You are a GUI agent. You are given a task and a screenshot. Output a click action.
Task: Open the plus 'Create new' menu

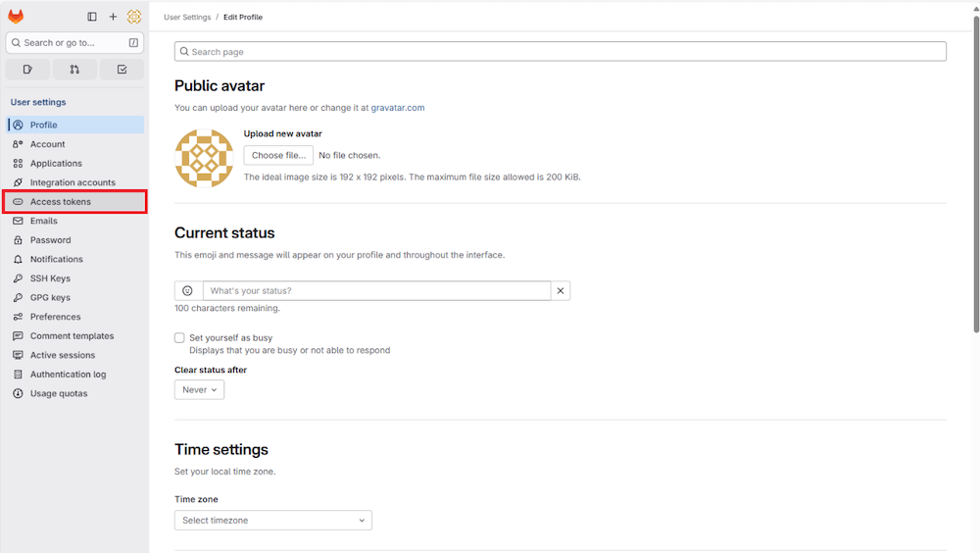113,17
